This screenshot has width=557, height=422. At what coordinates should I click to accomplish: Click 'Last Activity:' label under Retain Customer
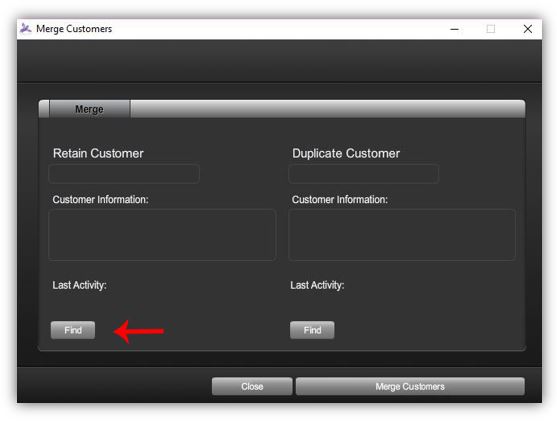[x=80, y=285]
